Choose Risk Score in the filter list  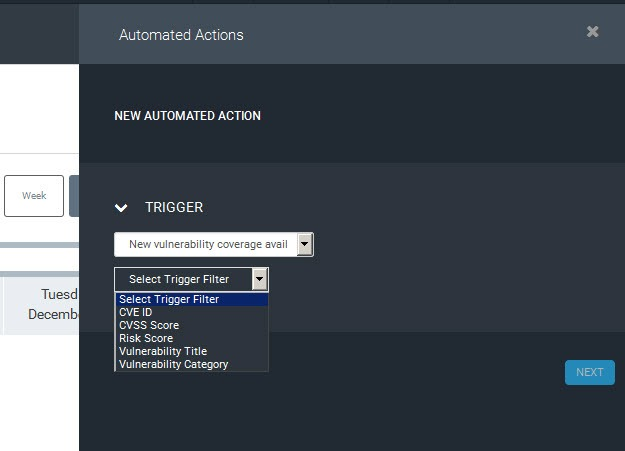[x=146, y=338]
